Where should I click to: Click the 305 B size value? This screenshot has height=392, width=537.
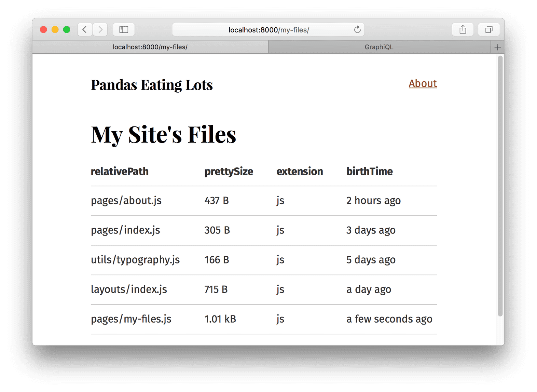pyautogui.click(x=217, y=230)
